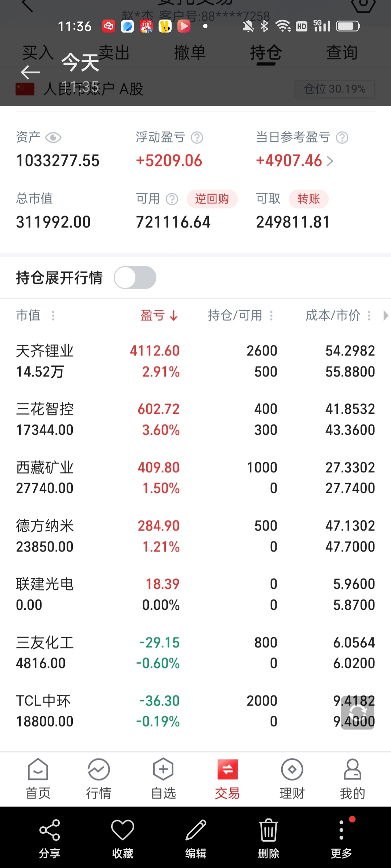Open help for 浮动盈亏 question icon

tap(197, 138)
